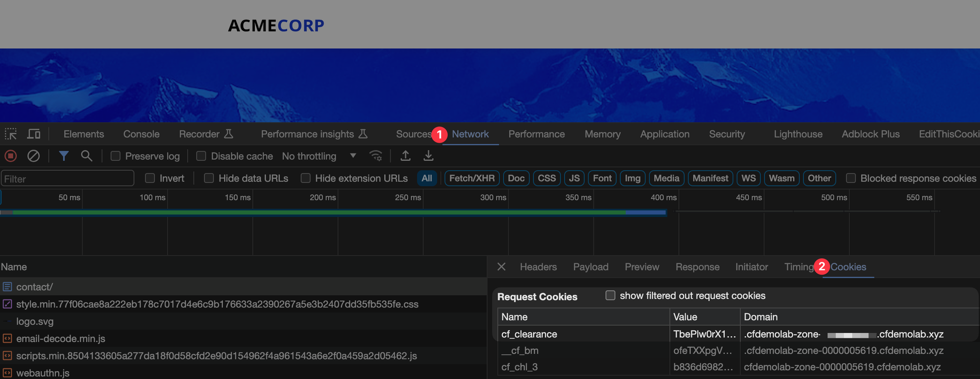The height and width of the screenshot is (379, 980).
Task: Click the __cf_bm cookie name
Action: (x=519, y=351)
